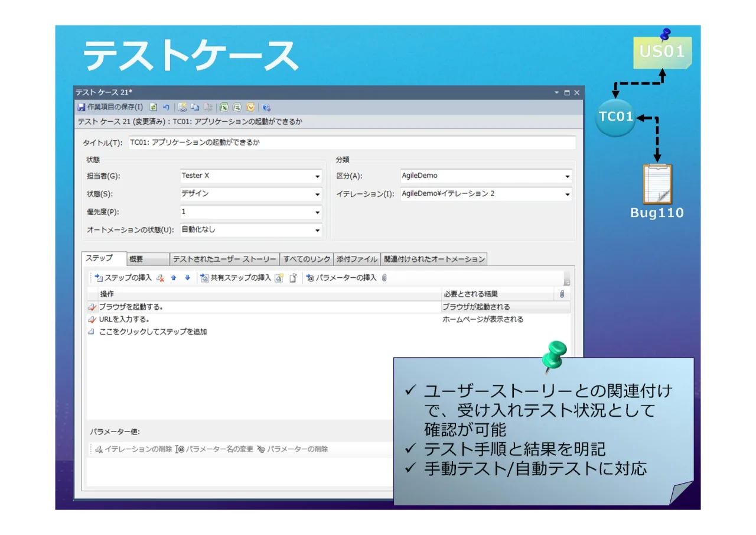
Task: Click the Outlook send icon in toolbar
Action: coord(250,108)
